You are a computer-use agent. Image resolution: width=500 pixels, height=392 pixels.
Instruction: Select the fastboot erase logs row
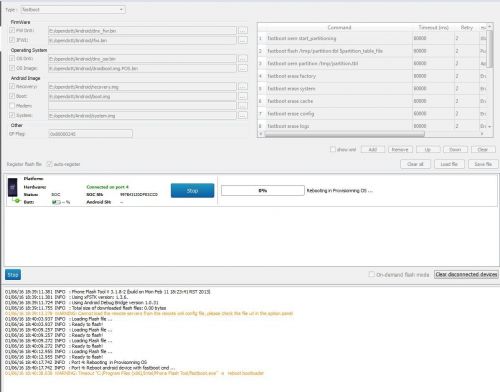373,126
